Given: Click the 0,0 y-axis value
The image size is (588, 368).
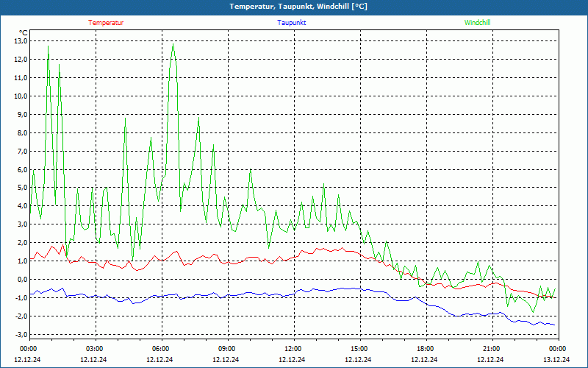Looking at the screenshot, I should 21,280.
